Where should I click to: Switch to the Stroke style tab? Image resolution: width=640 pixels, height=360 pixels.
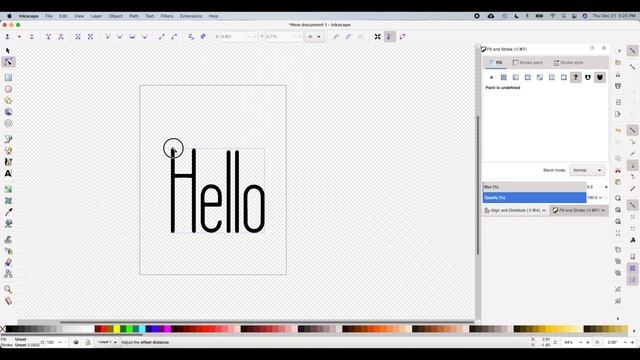coord(568,62)
